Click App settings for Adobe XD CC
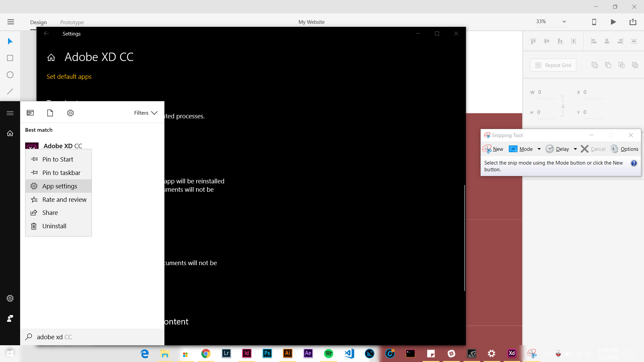The width and height of the screenshot is (644, 362). click(60, 186)
